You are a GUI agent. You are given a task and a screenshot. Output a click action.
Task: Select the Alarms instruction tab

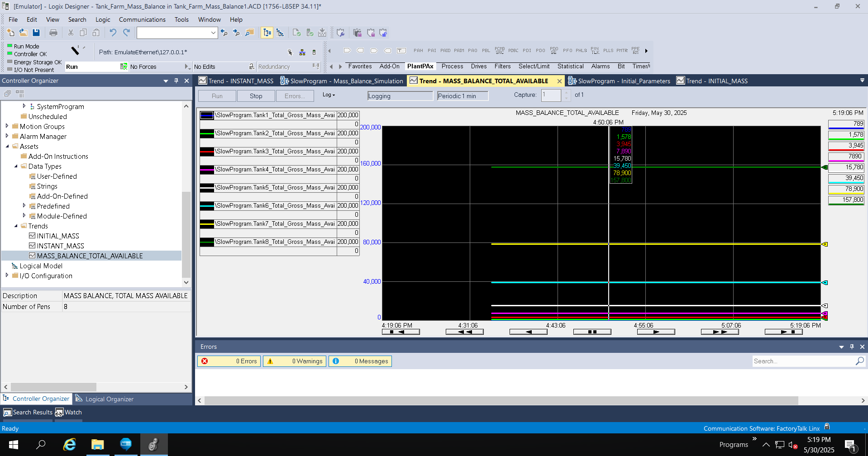coord(600,66)
